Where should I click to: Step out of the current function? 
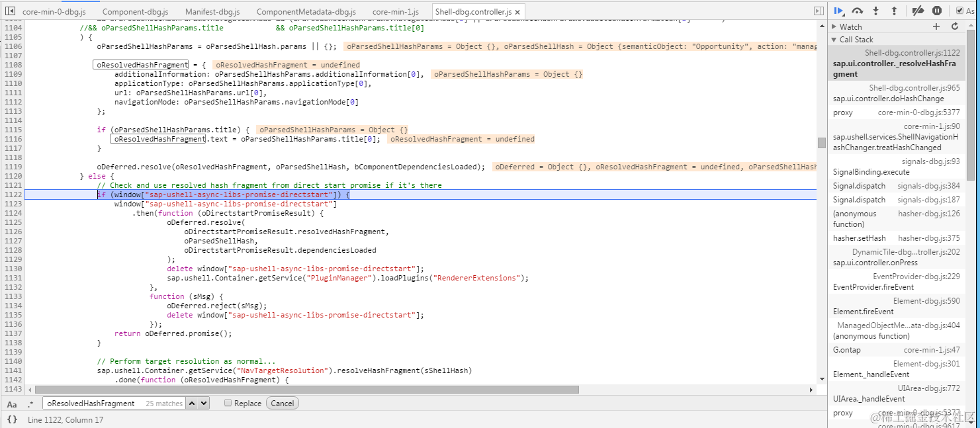(x=894, y=11)
